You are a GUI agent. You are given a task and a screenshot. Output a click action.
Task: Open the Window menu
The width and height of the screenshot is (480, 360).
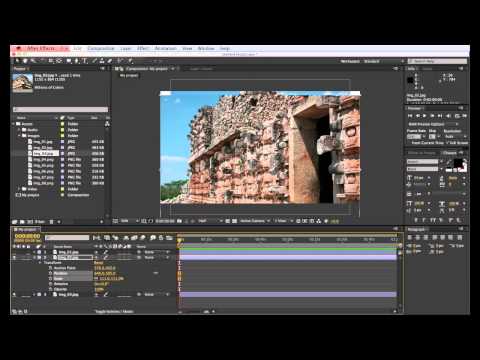point(206,49)
